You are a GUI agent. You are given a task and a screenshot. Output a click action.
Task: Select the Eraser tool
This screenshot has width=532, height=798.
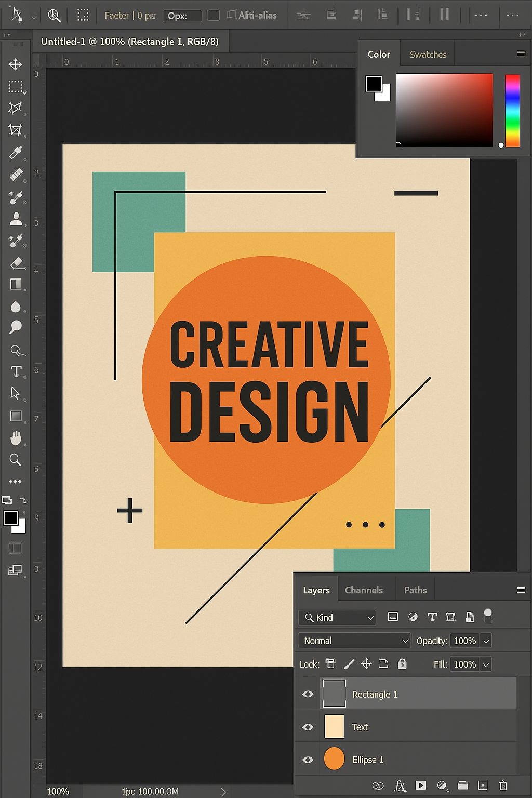coord(16,263)
